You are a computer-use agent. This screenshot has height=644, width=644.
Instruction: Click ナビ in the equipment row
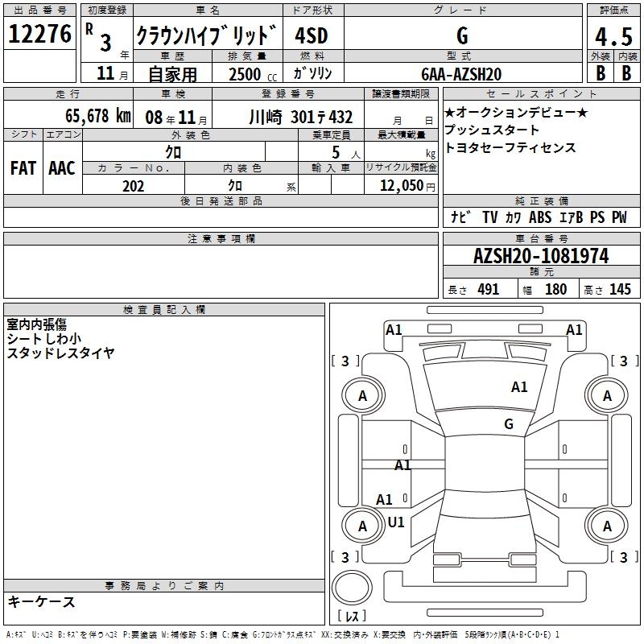point(460,217)
